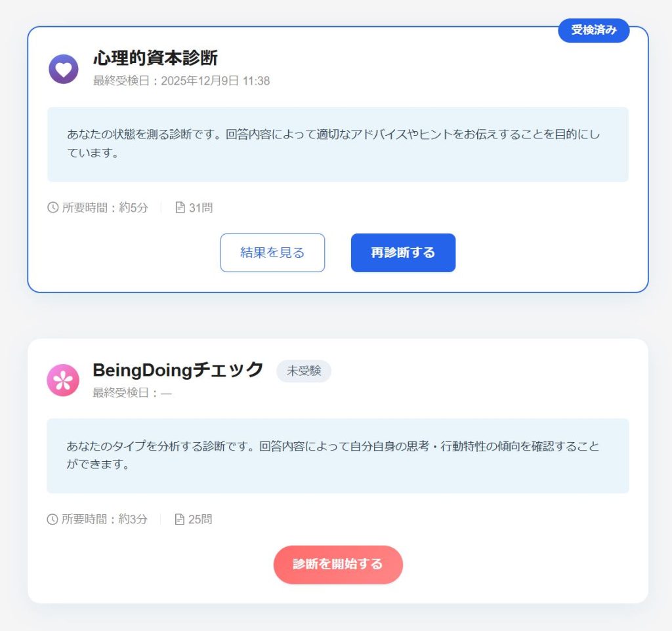672x631 pixels.
Task: Click the 受検済み status badge
Action: click(x=593, y=30)
